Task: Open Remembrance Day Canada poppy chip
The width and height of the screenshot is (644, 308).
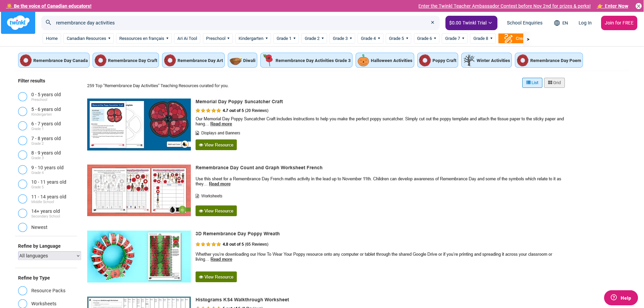Action: pos(54,60)
